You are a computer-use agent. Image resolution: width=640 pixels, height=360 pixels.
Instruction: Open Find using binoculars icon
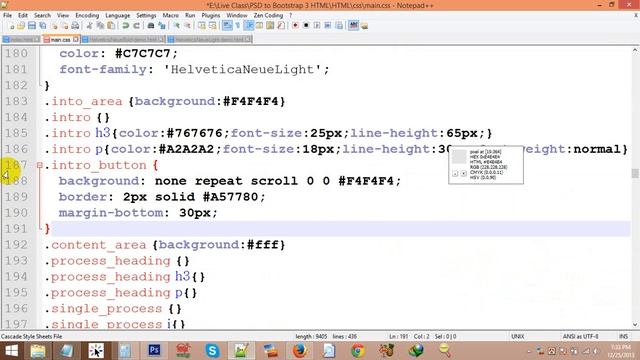click(151, 26)
